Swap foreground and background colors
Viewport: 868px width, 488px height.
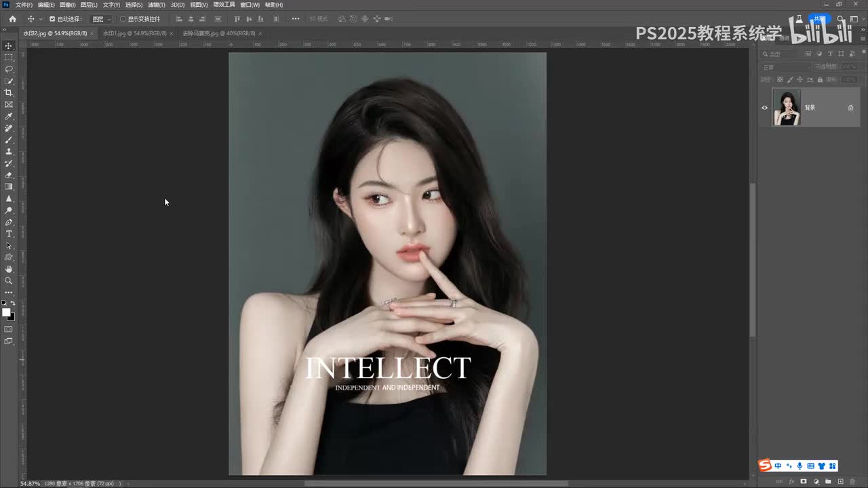tap(12, 303)
